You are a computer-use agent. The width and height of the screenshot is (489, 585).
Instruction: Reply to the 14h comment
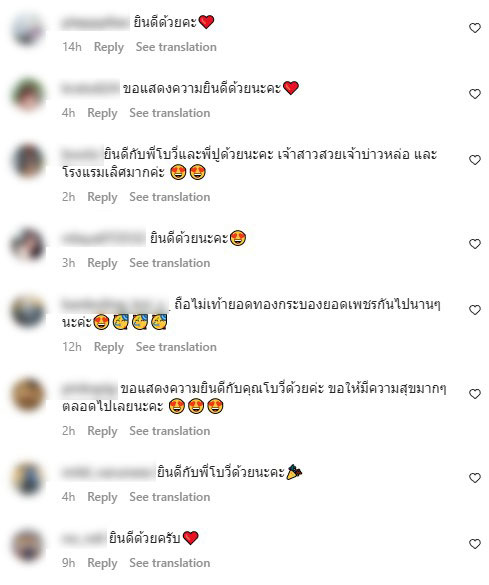109,47
